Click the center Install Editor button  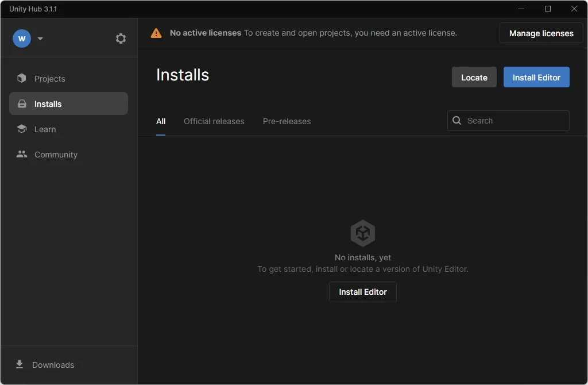point(363,292)
